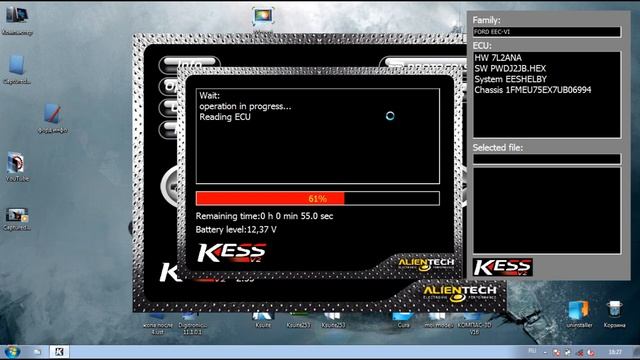
Task: Click the operation in progress message
Action: pos(245,107)
